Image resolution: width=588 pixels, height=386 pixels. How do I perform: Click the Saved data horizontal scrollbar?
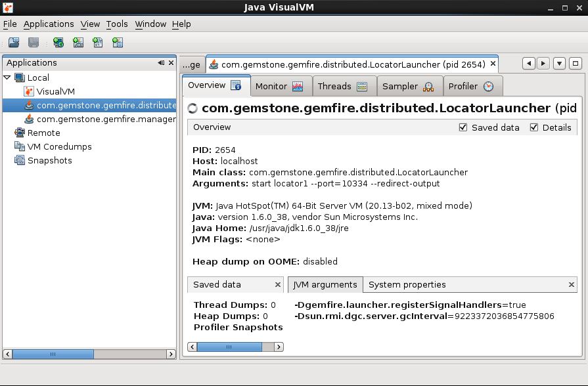[235, 347]
